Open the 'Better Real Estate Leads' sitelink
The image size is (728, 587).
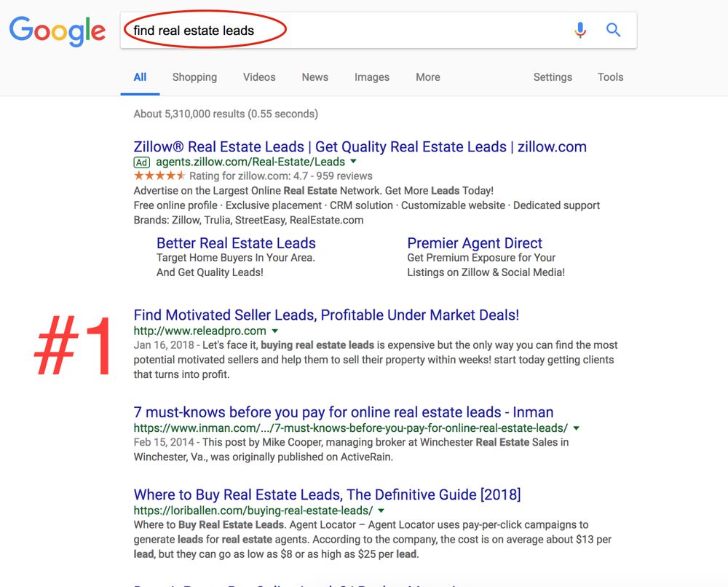(x=236, y=243)
